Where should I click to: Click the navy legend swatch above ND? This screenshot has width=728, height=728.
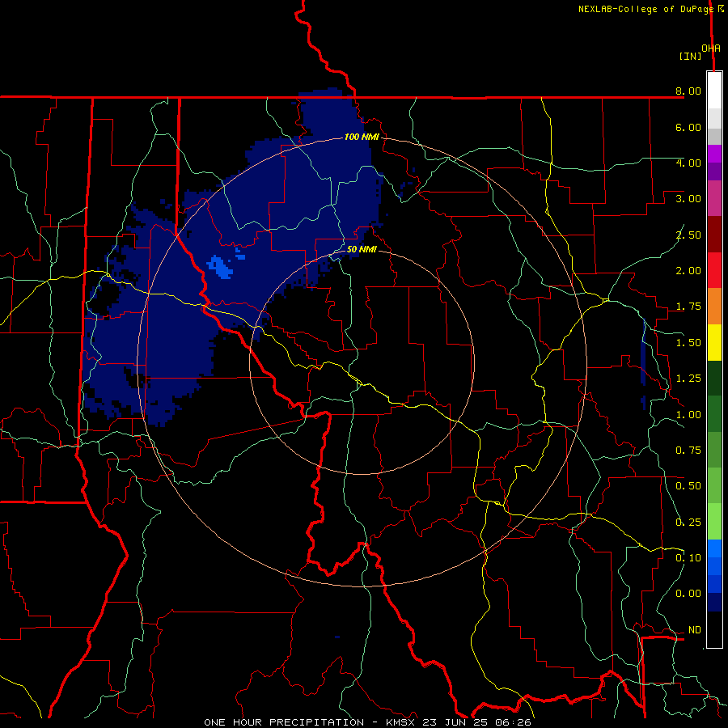click(x=714, y=602)
